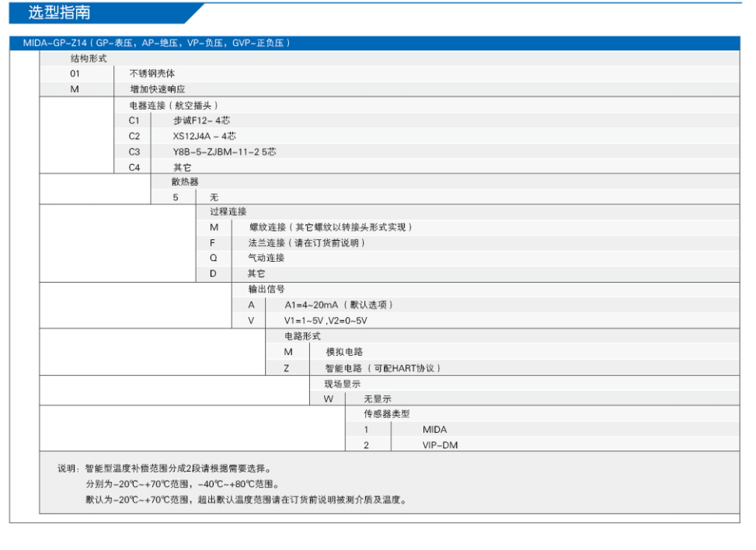Click the 传感器类型 section label
The image size is (756, 550).
coord(387,413)
